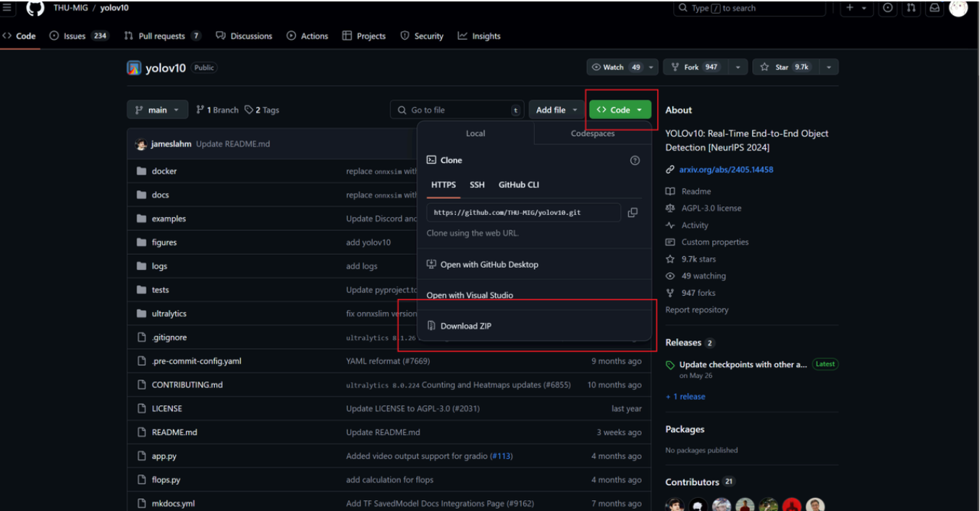
Task: Open pull requests icon in top header
Action: click(911, 8)
